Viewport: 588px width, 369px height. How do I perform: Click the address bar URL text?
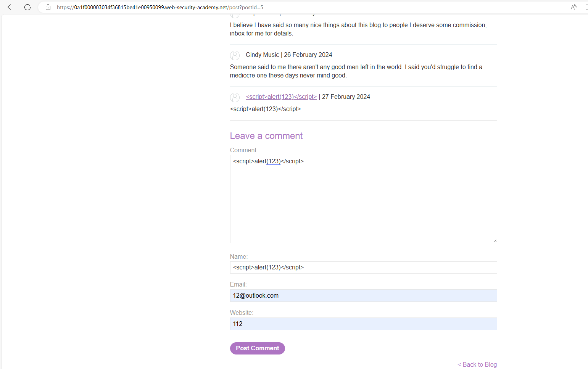[x=159, y=7]
